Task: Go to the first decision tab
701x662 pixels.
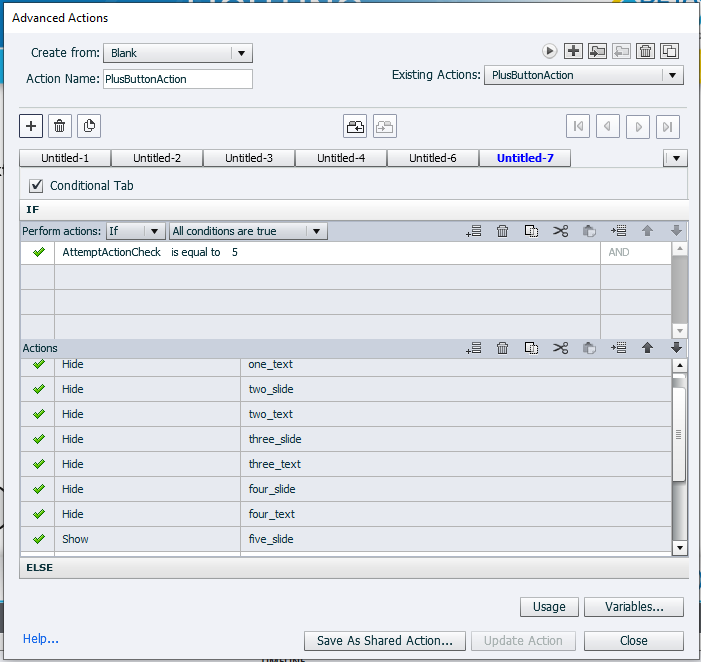Action: coord(578,127)
